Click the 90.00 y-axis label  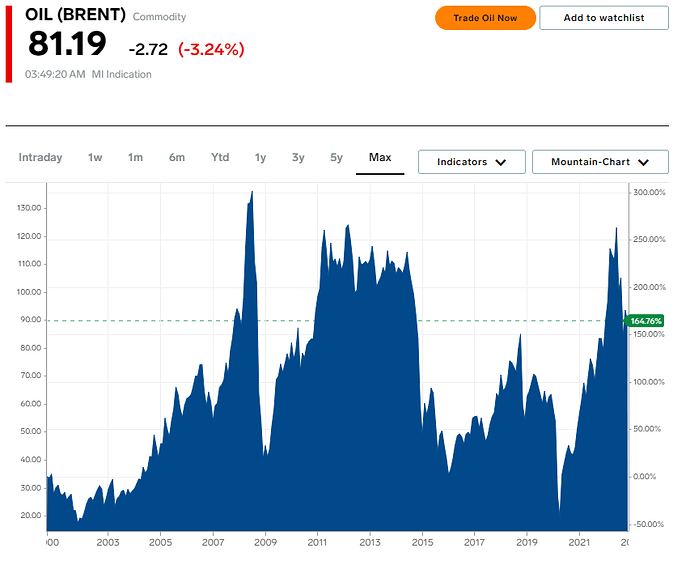[30, 320]
